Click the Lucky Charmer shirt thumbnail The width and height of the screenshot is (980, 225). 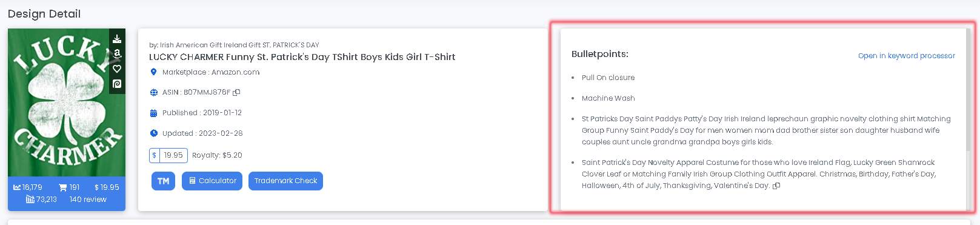tap(67, 102)
